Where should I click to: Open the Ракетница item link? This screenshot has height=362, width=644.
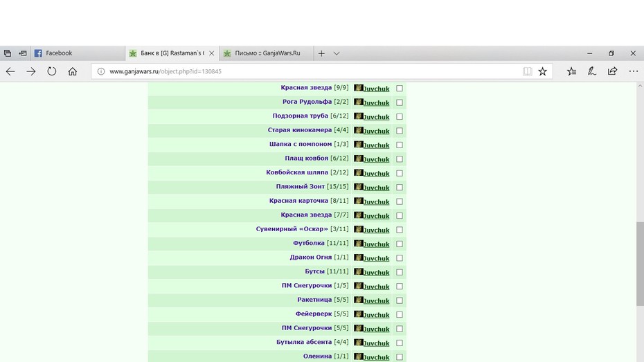pos(314,300)
